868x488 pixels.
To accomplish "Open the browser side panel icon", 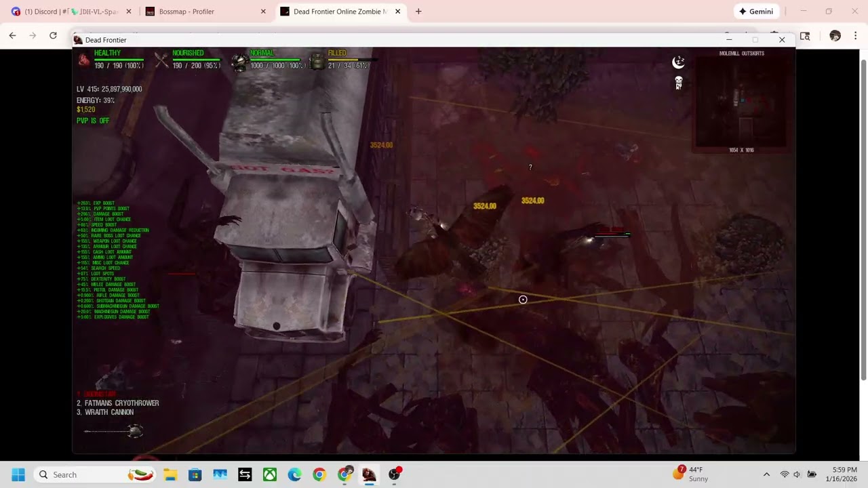I will tap(805, 36).
